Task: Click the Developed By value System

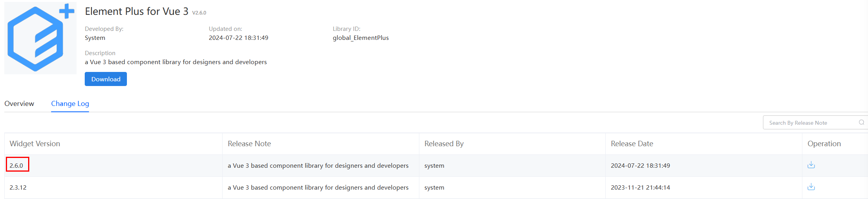Action: pyautogui.click(x=95, y=38)
